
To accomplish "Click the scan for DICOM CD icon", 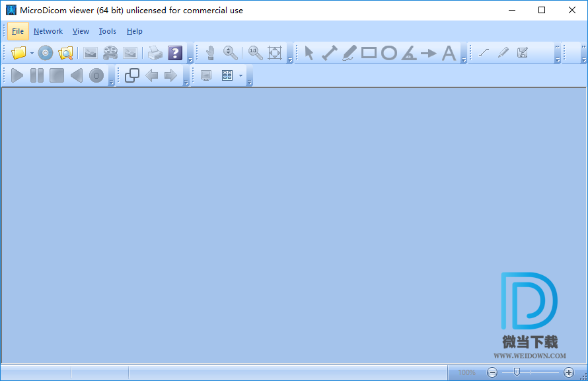I will [45, 53].
